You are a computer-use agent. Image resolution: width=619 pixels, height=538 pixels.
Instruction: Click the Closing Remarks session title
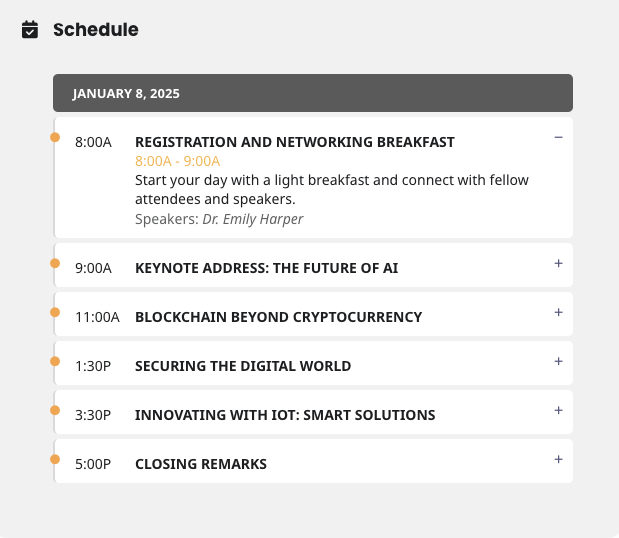tap(201, 464)
